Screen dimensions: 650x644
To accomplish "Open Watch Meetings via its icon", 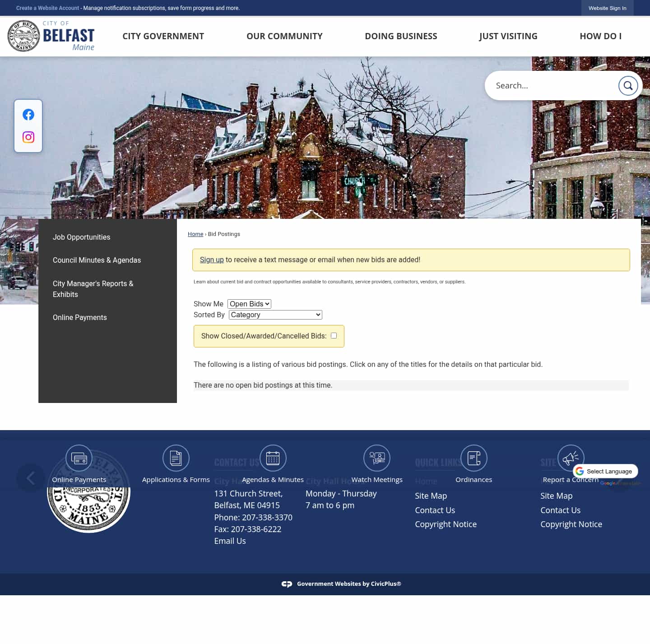I will click(x=377, y=458).
